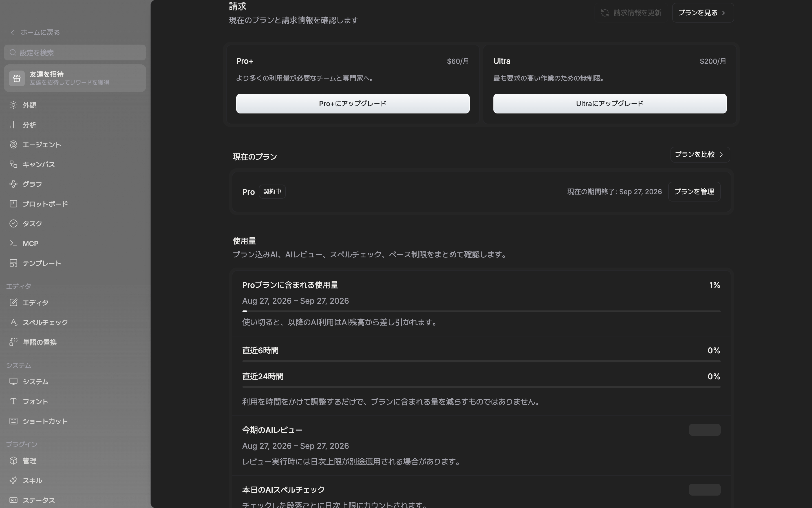The image size is (812, 508).
Task: Open プランを比較 link button
Action: [x=700, y=155]
